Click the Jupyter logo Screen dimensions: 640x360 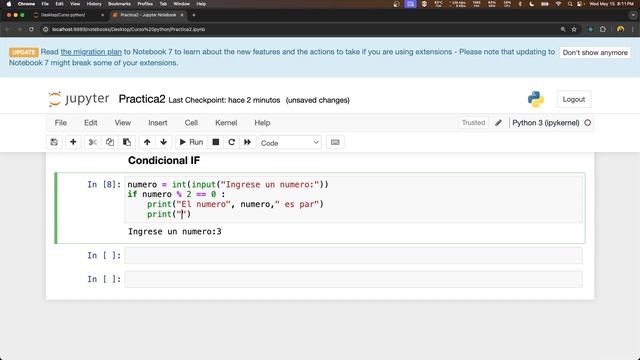point(79,99)
